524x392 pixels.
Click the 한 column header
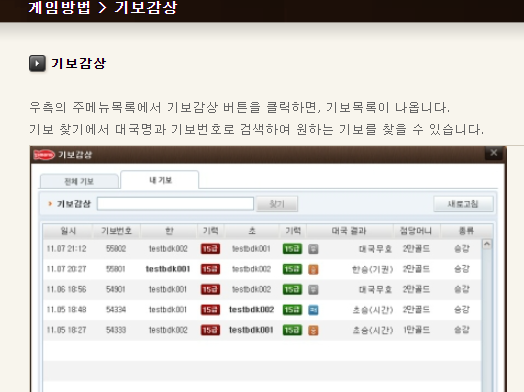click(169, 231)
